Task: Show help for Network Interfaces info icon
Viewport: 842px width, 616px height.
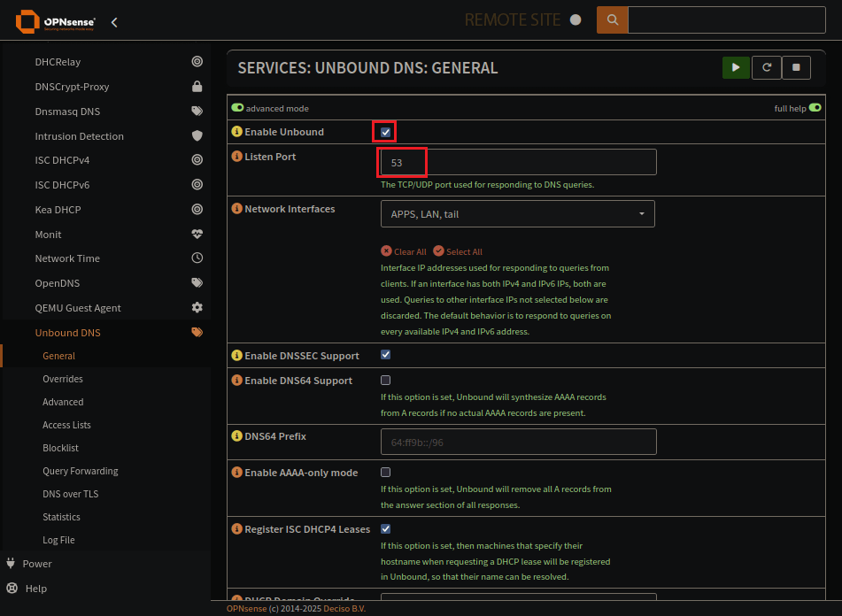Action: tap(236, 208)
